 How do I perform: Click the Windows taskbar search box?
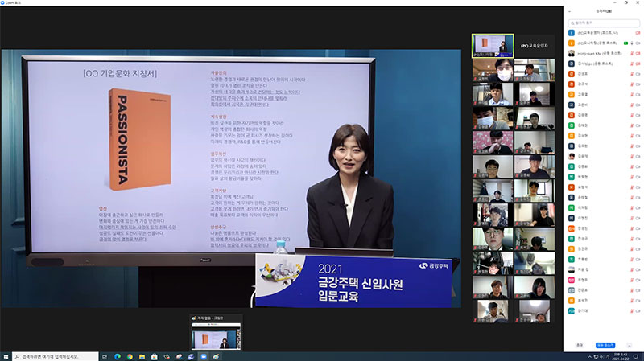[55, 356]
